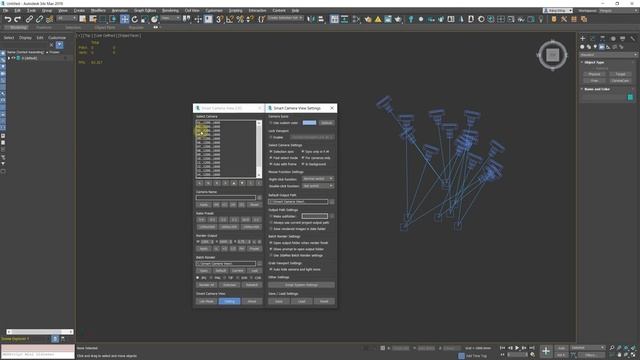Open Select by Name icon
The image size is (640, 360).
click(x=93, y=19)
